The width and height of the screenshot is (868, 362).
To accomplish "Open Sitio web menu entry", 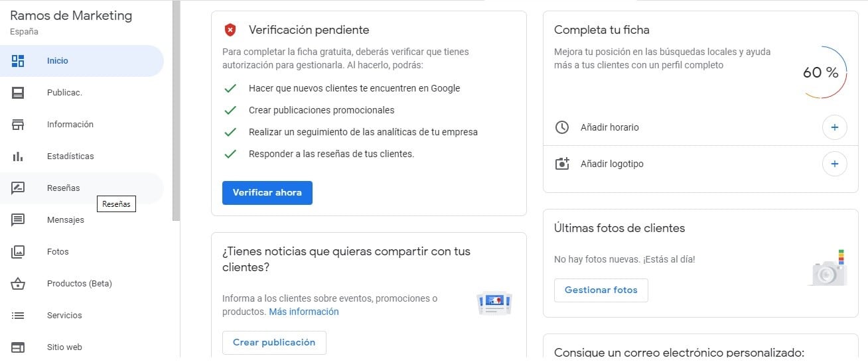I will (x=82, y=347).
